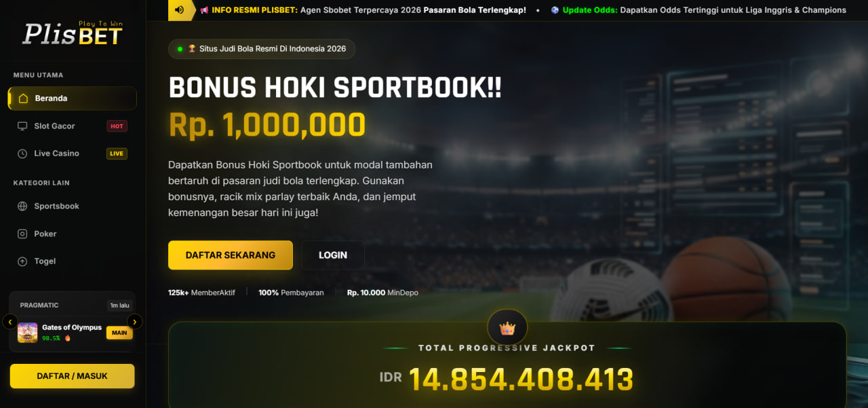Click the LOGIN button
The image size is (868, 408).
tap(333, 255)
